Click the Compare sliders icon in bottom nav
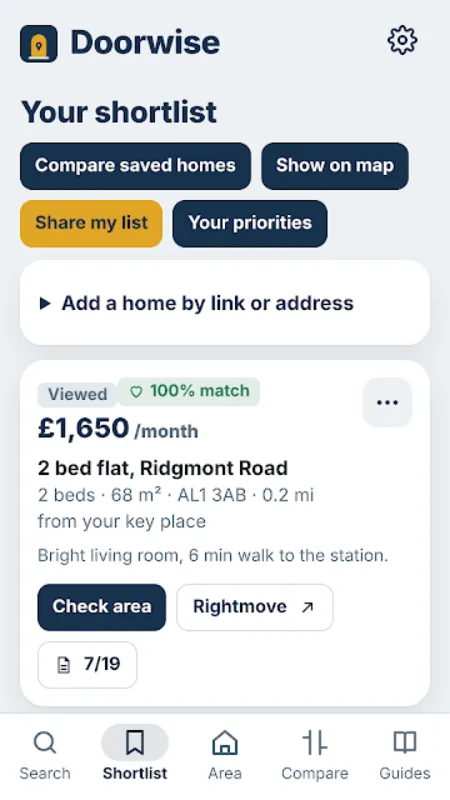 315,742
